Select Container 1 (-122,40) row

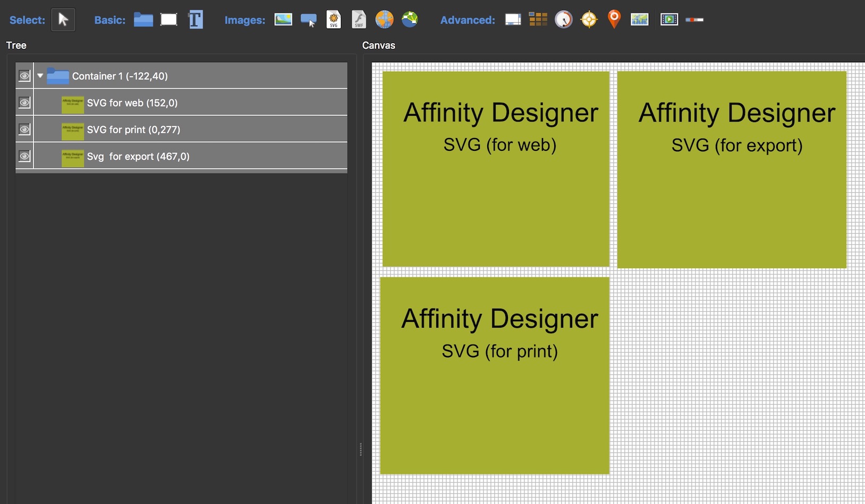point(182,76)
